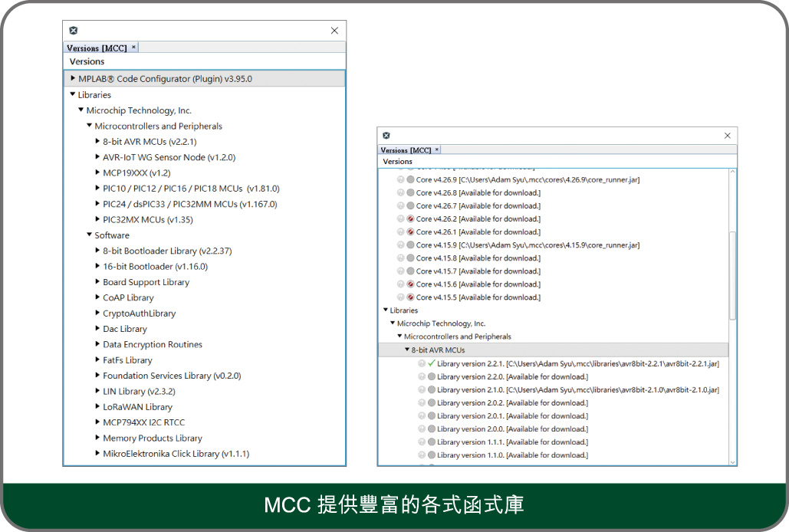Expand the LoRaWAN Library item
This screenshot has width=789, height=532.
pyautogui.click(x=97, y=406)
